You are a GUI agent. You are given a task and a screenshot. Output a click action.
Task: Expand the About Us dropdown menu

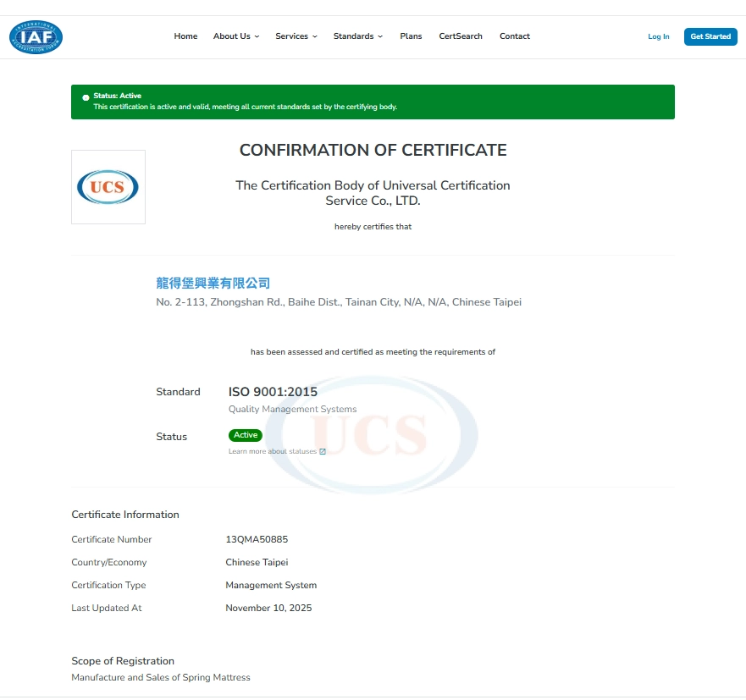pos(236,36)
